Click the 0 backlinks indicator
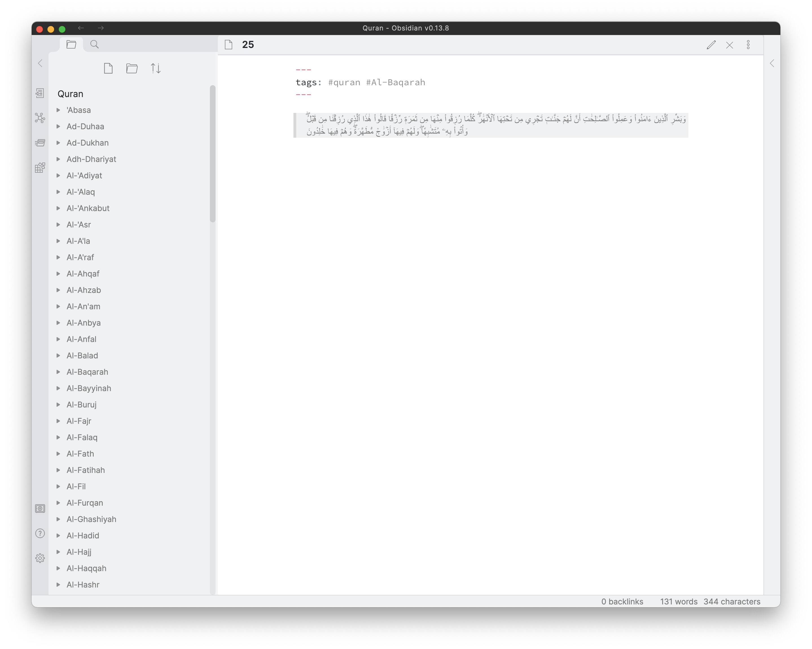Image resolution: width=812 pixels, height=649 pixels. (x=623, y=602)
